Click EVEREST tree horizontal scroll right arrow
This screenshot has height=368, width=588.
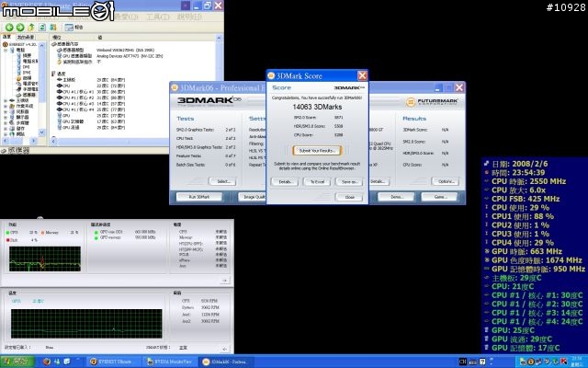tap(33, 141)
